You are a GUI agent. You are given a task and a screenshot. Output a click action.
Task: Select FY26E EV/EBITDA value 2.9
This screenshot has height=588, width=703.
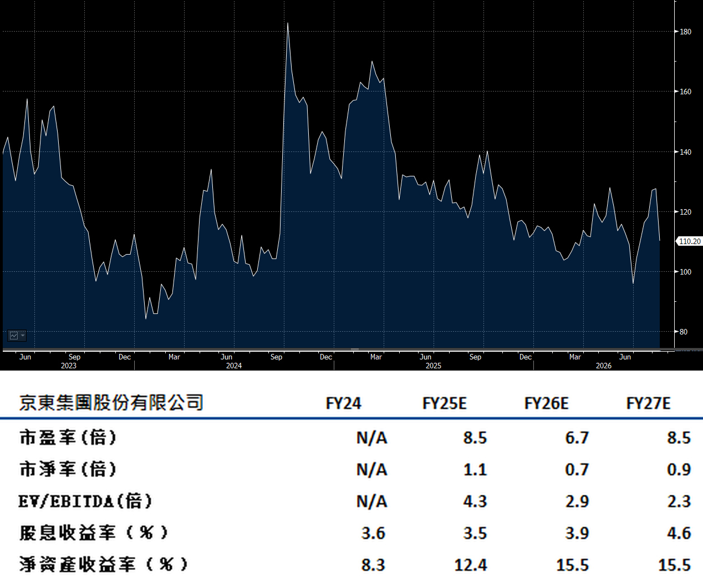577,501
